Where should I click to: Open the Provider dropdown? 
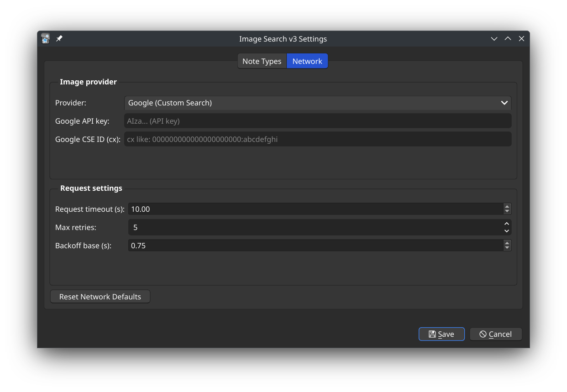point(310,103)
